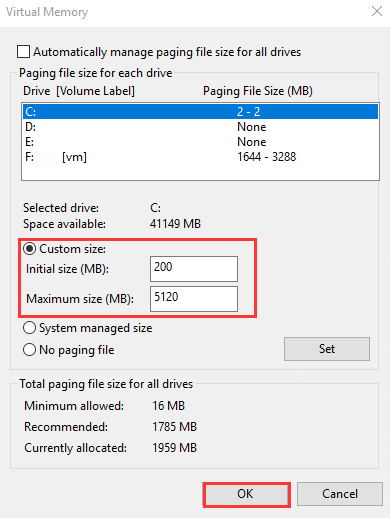Click the Maximum size (MB) label
This screenshot has height=518, width=390.
(80, 299)
